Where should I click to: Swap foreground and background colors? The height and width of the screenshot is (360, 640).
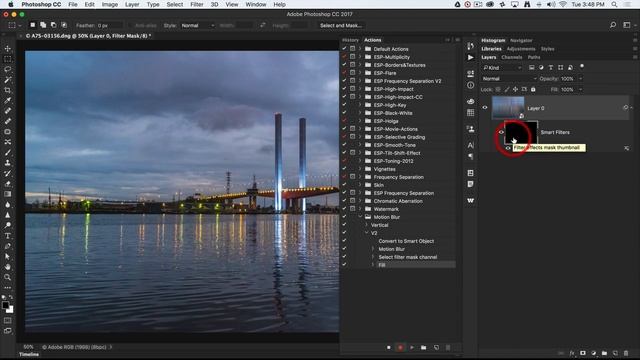click(x=11, y=297)
